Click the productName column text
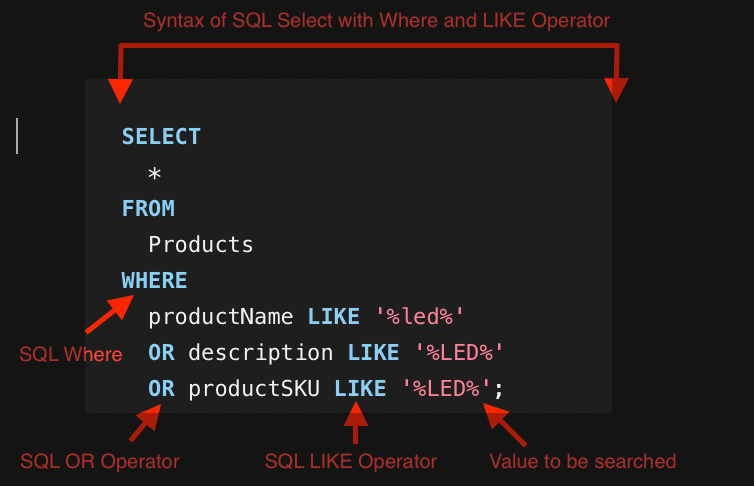 pyautogui.click(x=221, y=317)
